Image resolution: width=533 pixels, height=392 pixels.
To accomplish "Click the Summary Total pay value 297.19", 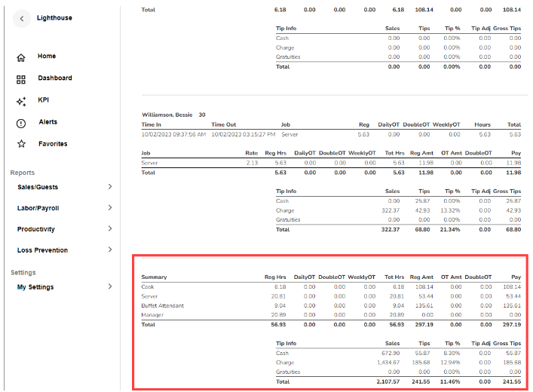I will (512, 324).
